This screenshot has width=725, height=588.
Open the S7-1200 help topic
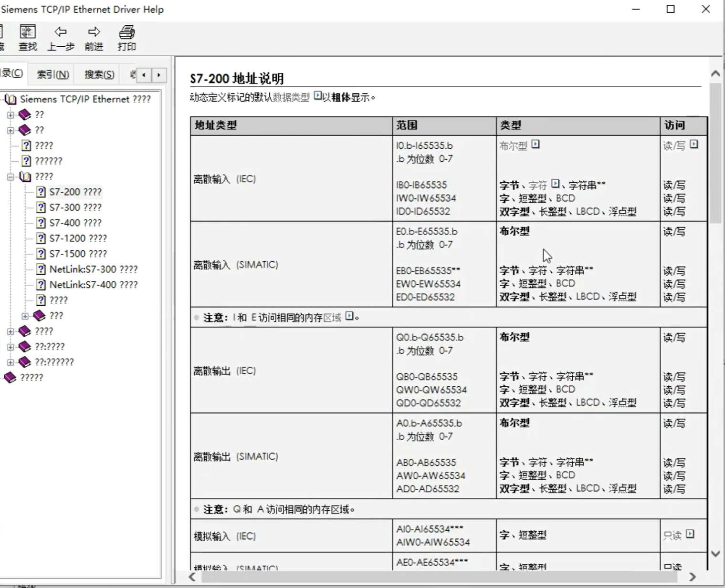[78, 238]
